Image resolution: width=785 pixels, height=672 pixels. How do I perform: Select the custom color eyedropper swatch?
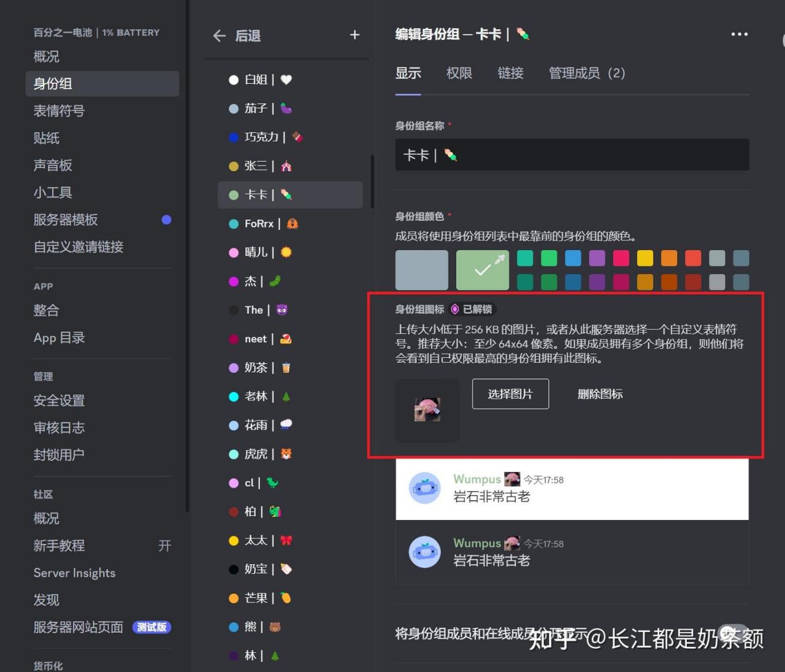coord(483,270)
